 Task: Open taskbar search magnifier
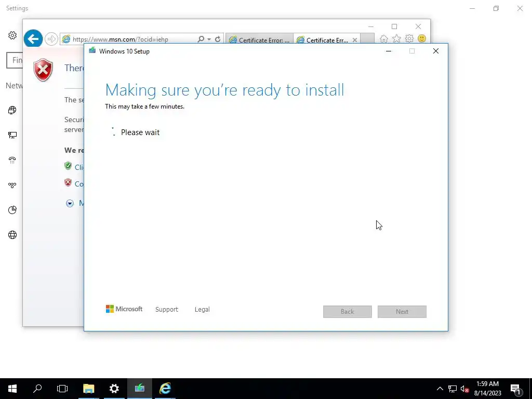(37, 389)
